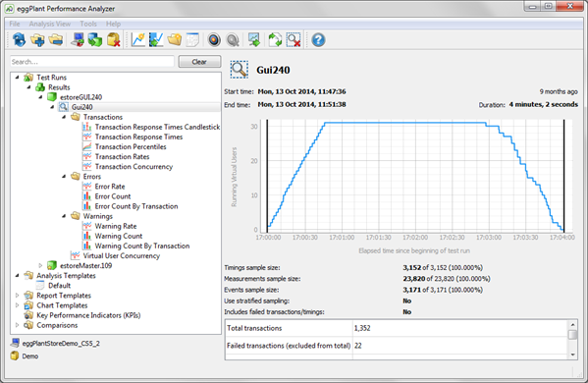
Task: Click the folder with star toolbar icon
Action: 175,39
